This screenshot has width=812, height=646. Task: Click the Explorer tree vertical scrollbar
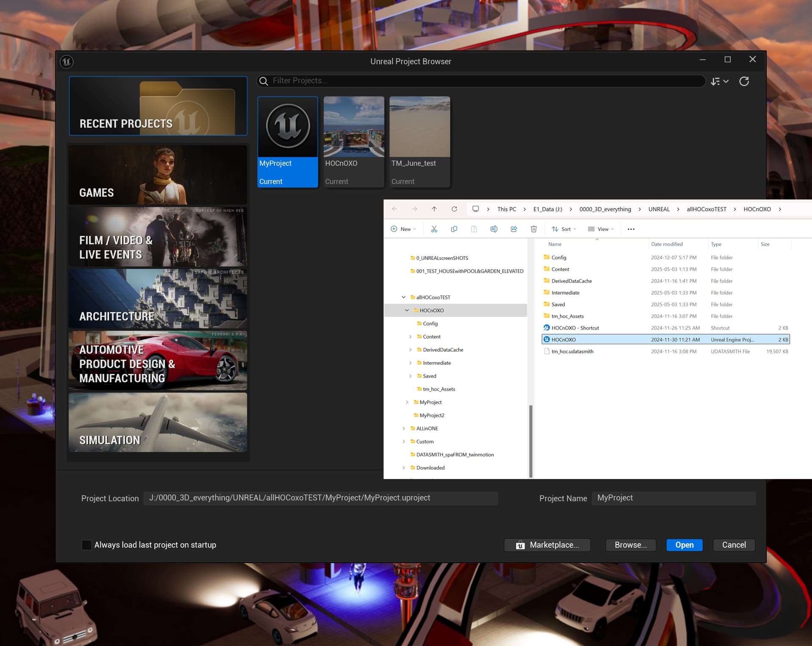(x=530, y=441)
